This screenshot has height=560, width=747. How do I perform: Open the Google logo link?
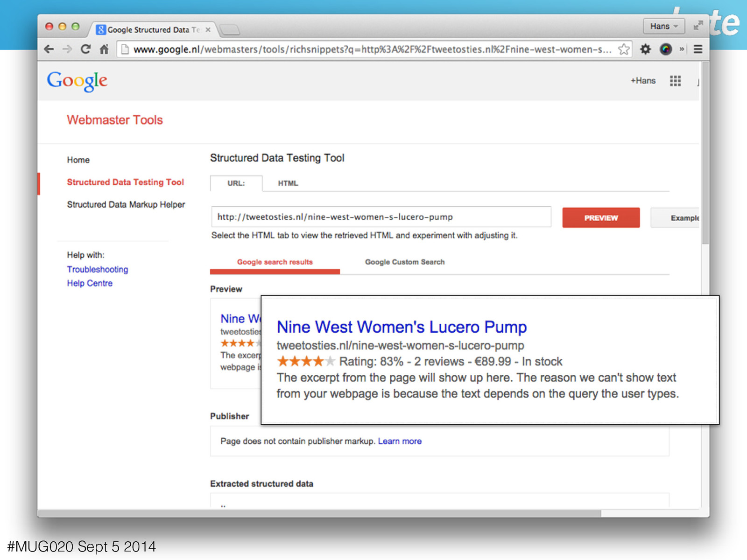(77, 81)
